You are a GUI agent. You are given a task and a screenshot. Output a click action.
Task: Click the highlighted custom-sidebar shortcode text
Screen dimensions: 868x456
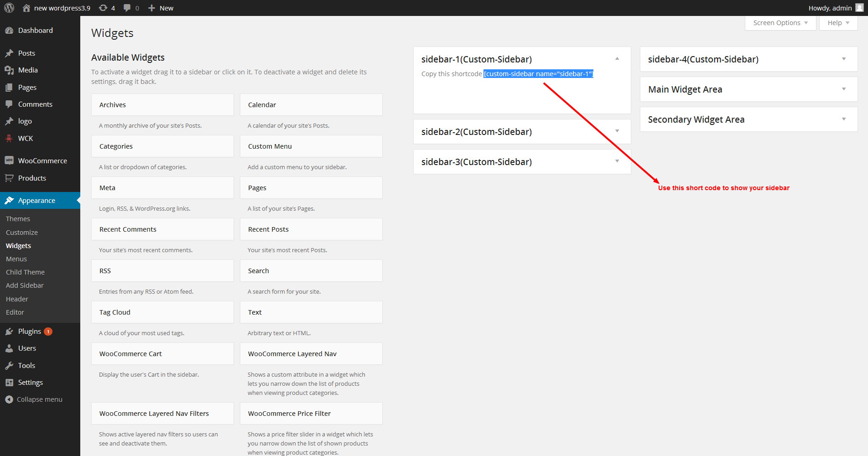tap(538, 74)
